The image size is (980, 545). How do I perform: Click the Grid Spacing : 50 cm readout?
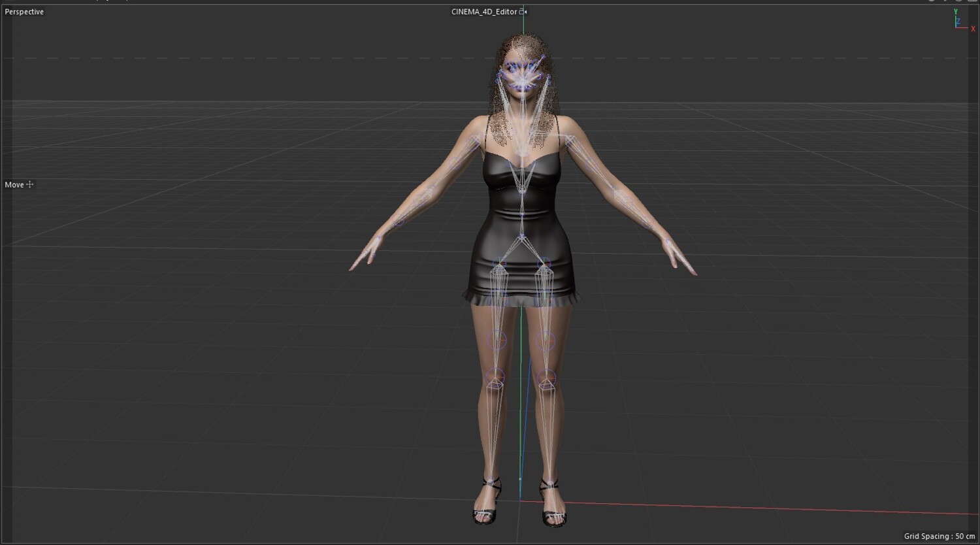point(939,537)
